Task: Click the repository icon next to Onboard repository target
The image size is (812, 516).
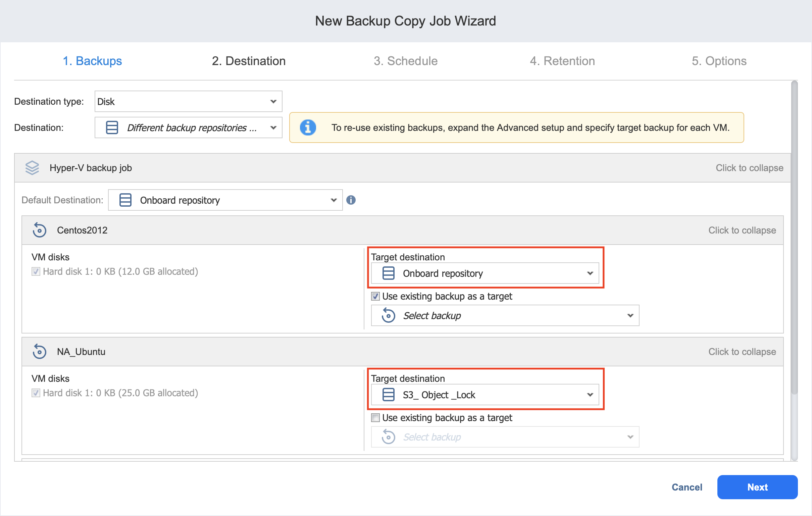Action: tap(388, 273)
